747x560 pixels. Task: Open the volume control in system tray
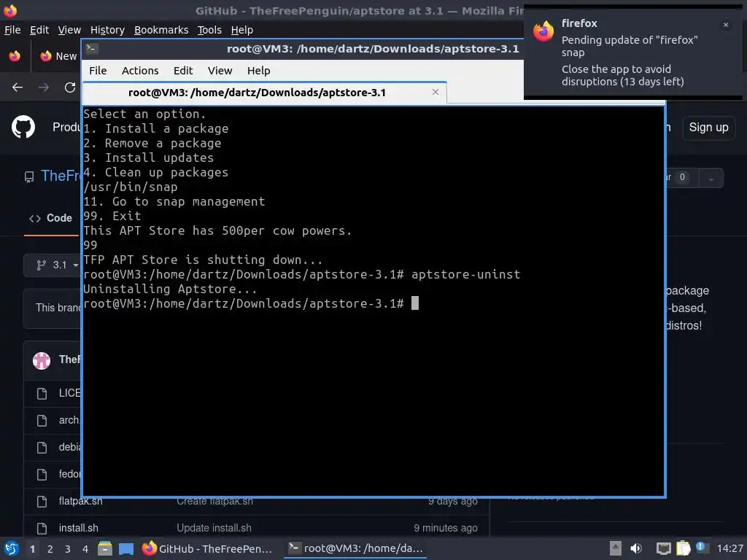tap(636, 548)
